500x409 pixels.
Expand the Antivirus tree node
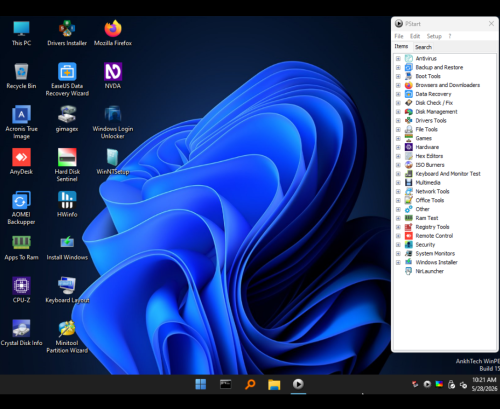tap(398, 59)
